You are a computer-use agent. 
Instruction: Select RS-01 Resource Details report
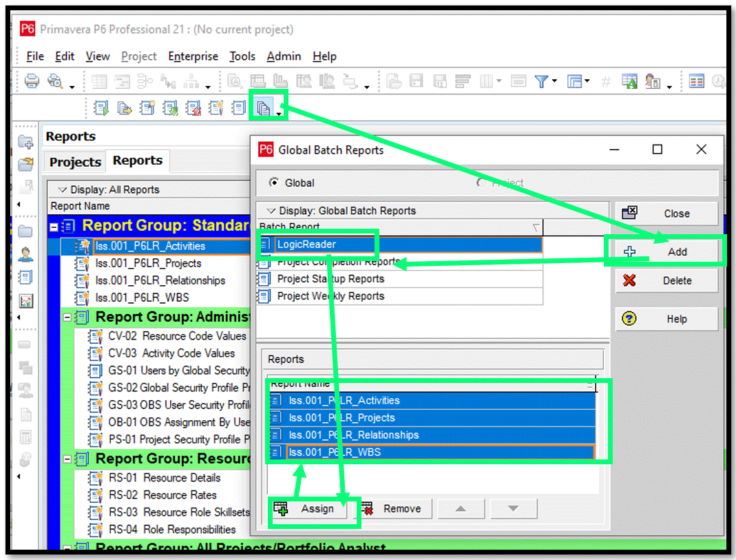click(x=165, y=478)
